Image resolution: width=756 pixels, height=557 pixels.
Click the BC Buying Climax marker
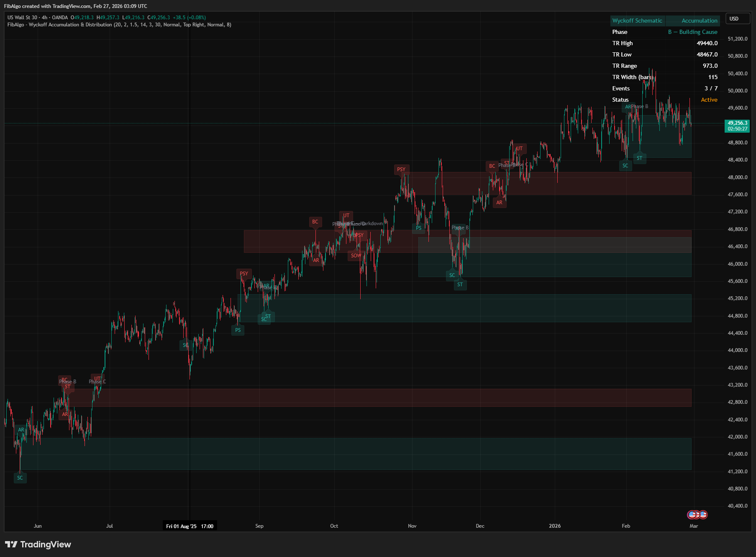[x=315, y=222]
